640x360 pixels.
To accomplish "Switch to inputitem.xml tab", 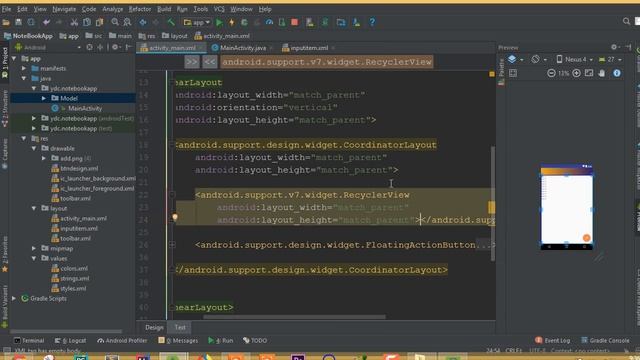I will (x=309, y=48).
